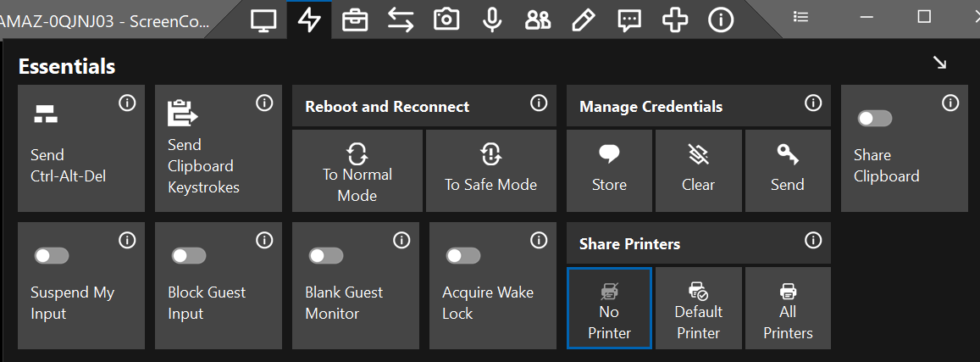Toggle Suspend My Input switch
This screenshot has height=362, width=980.
52,256
